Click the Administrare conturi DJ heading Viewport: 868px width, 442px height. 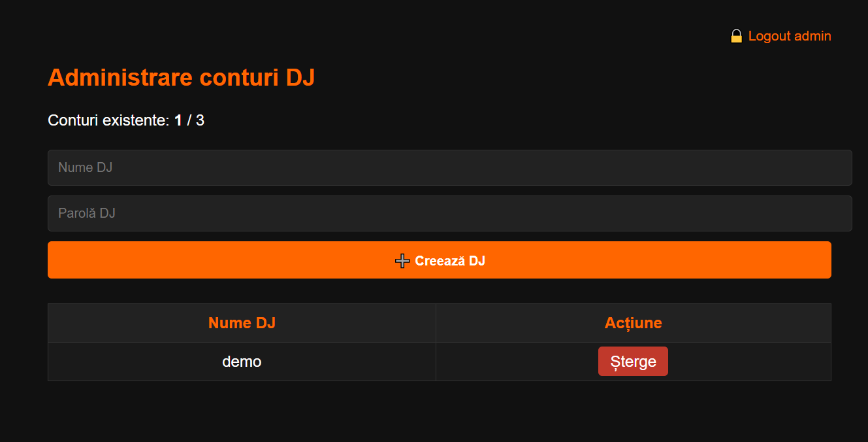click(x=182, y=78)
